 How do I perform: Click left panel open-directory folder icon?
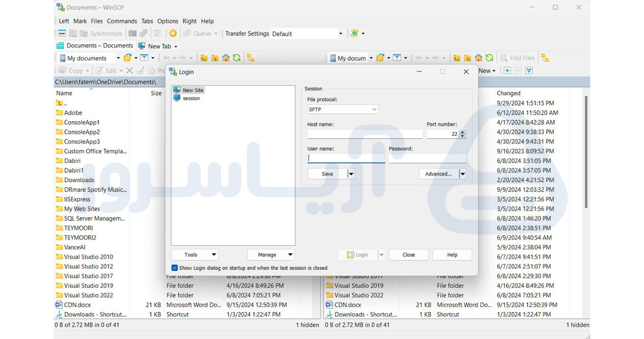(127, 58)
